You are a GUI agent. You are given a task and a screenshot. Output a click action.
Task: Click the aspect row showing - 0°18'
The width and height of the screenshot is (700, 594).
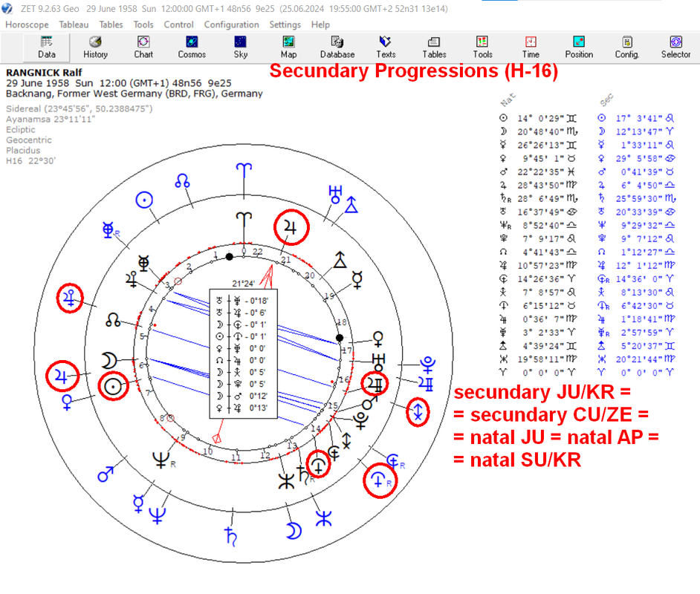pyautogui.click(x=244, y=301)
